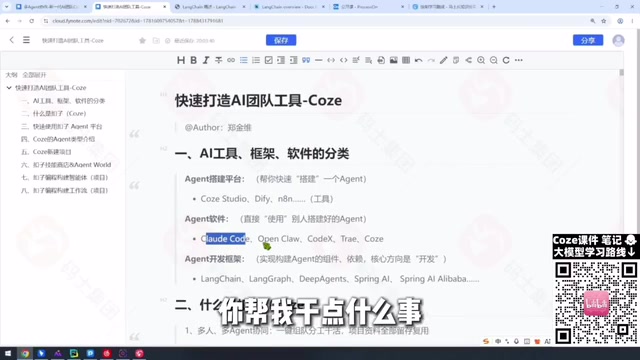Screen dimensions: 640x360
Task: Zoom out the editor view
Action: (493, 60)
